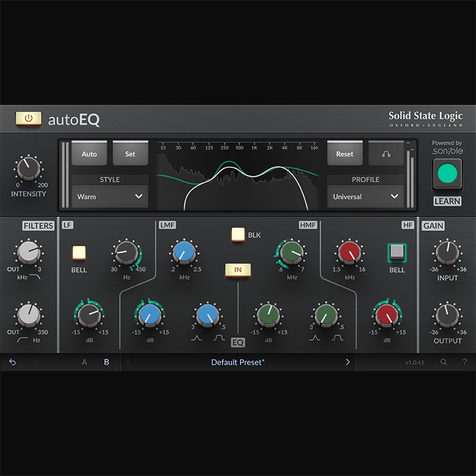Select the B preset slot

(107, 362)
